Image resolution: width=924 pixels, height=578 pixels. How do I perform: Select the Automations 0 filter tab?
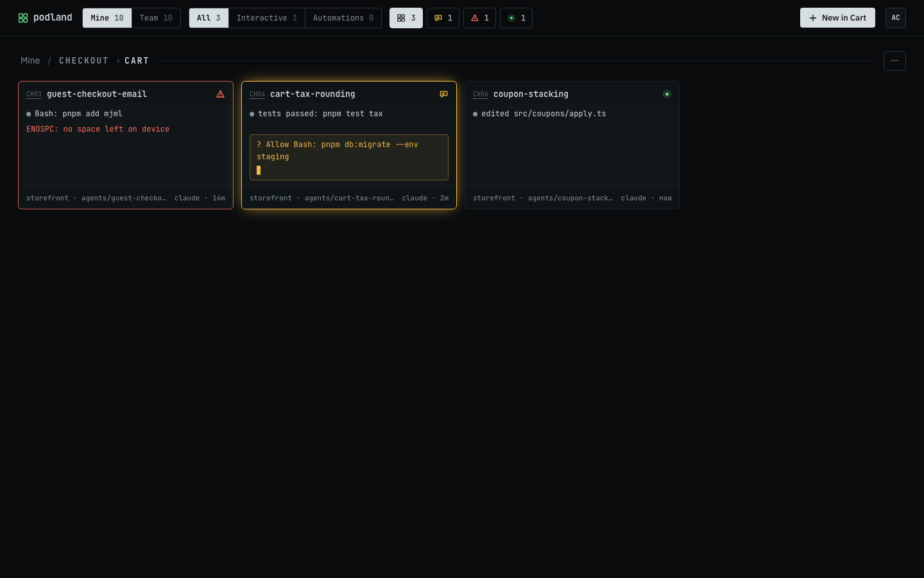pyautogui.click(x=343, y=18)
